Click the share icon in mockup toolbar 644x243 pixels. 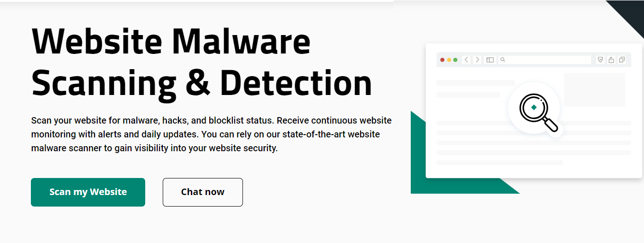[x=611, y=59]
